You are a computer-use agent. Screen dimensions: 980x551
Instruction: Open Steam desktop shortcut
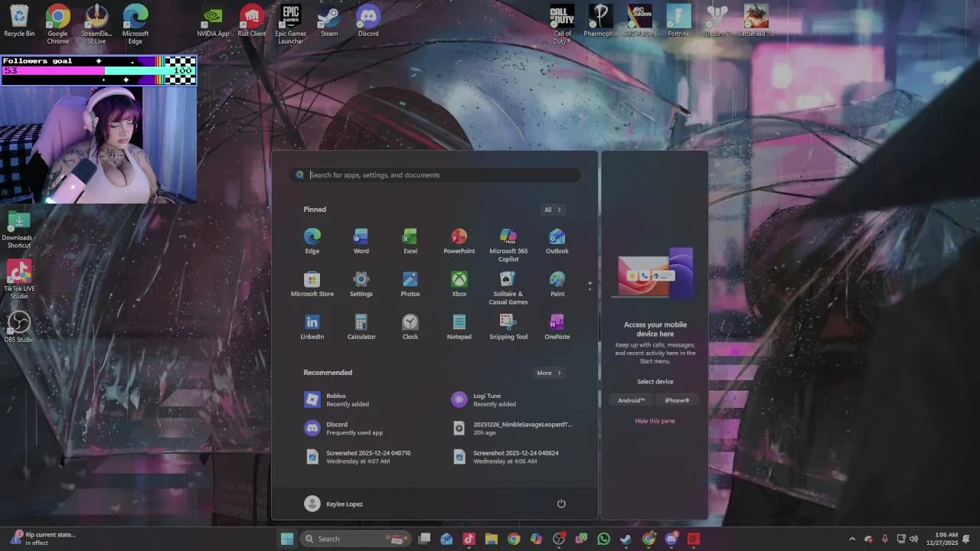[329, 21]
